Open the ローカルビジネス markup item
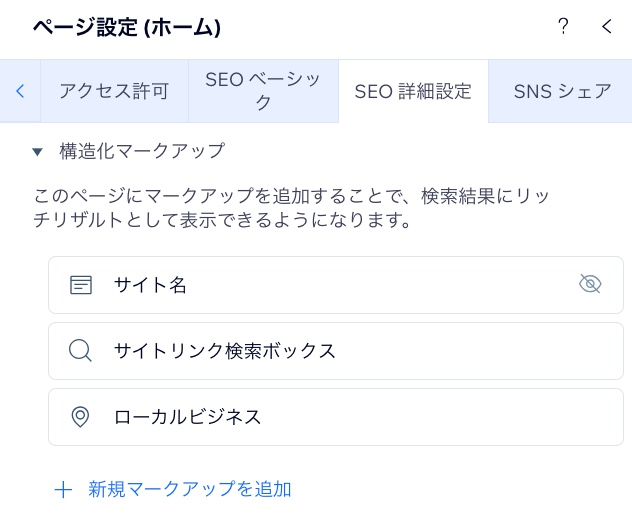The width and height of the screenshot is (632, 526). pos(336,417)
